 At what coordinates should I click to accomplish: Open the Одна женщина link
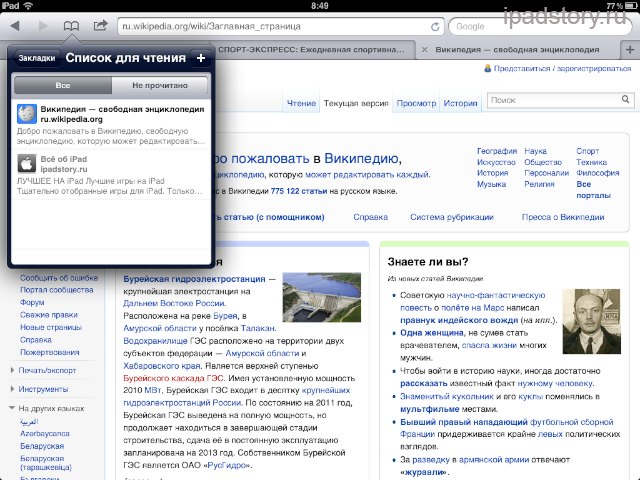tap(431, 333)
